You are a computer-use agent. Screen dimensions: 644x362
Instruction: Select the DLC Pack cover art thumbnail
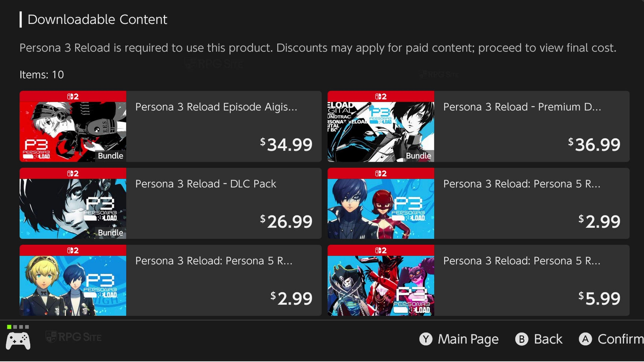click(73, 209)
